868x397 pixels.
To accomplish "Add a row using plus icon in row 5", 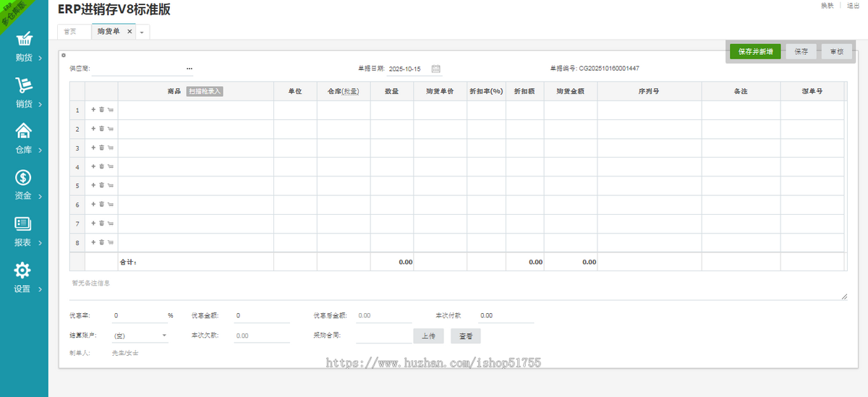I will tap(93, 185).
